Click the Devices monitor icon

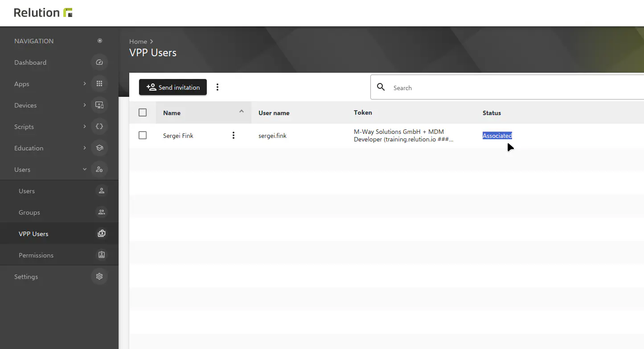point(99,105)
